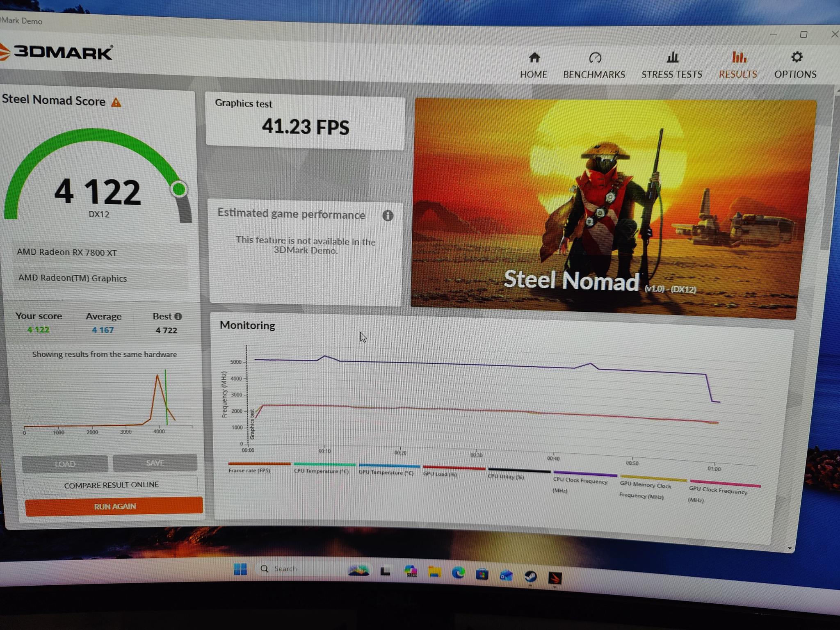Screen dimensions: 840x630
Task: Open Outlook from the taskbar
Action: (506, 575)
